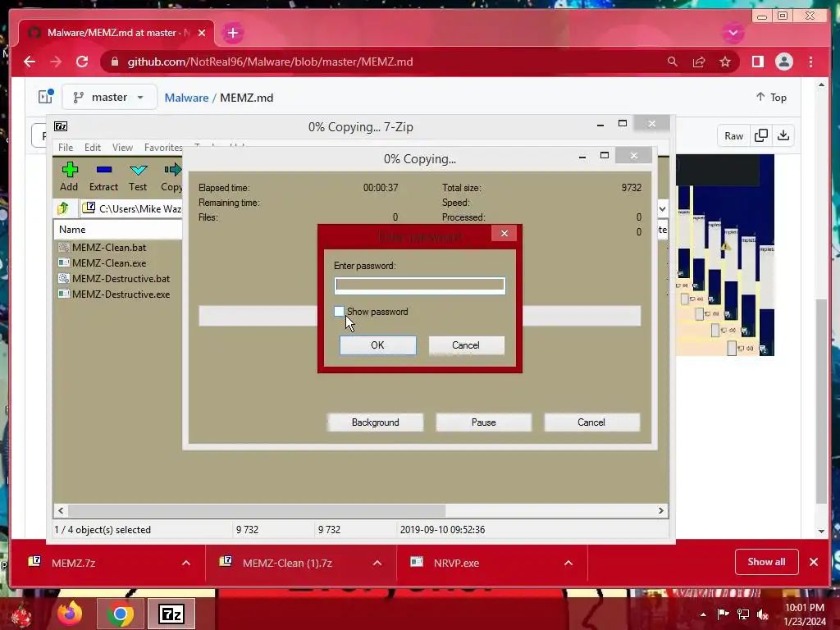Dismiss the Chrome downloads bar
The image size is (840, 630).
click(x=813, y=562)
